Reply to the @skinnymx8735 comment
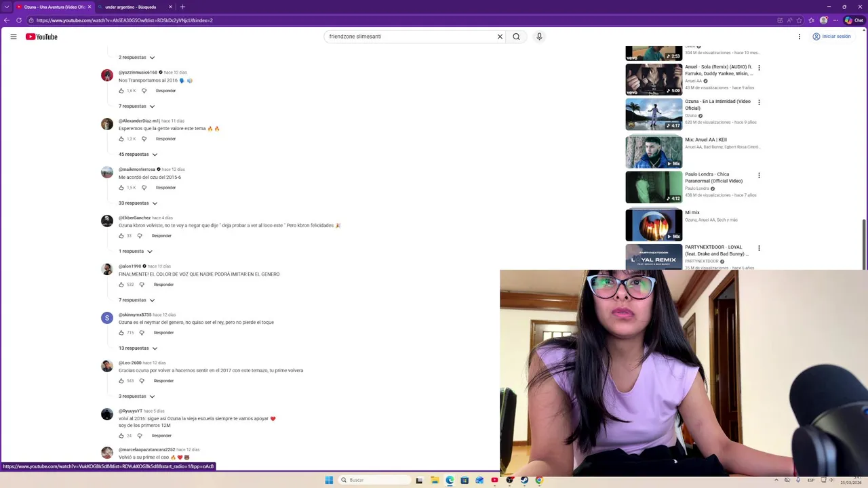 pos(163,333)
